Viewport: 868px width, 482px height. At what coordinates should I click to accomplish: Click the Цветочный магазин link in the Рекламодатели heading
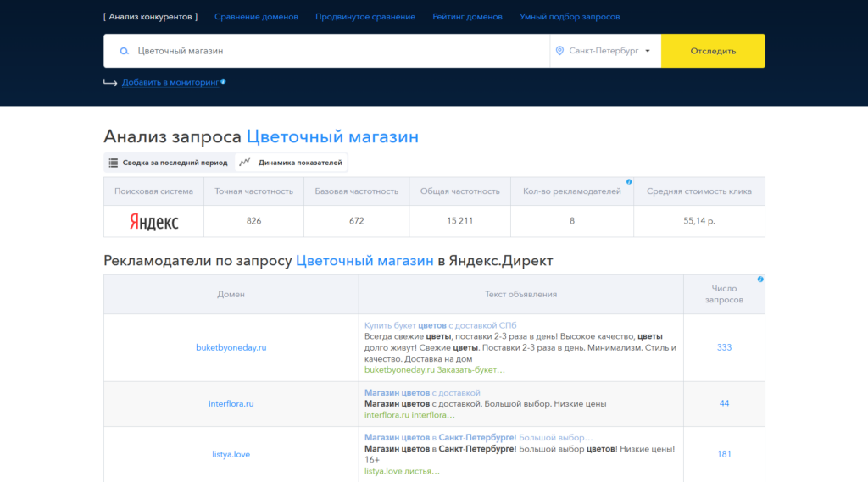point(364,261)
